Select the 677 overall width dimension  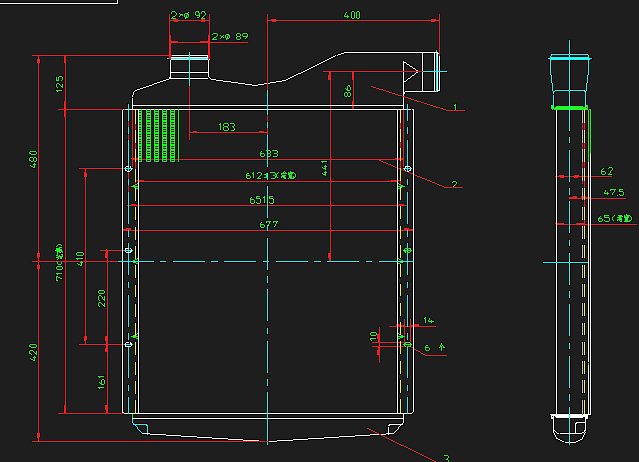click(268, 226)
